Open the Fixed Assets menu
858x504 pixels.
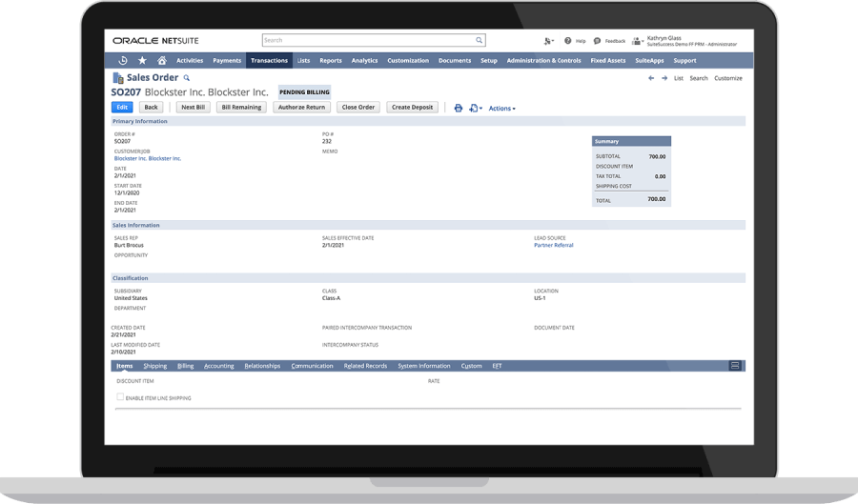(608, 60)
